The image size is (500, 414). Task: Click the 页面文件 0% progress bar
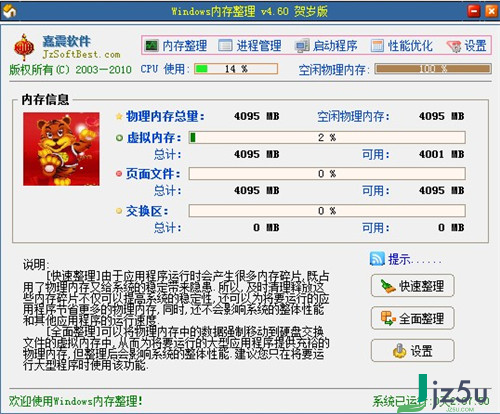click(327, 174)
